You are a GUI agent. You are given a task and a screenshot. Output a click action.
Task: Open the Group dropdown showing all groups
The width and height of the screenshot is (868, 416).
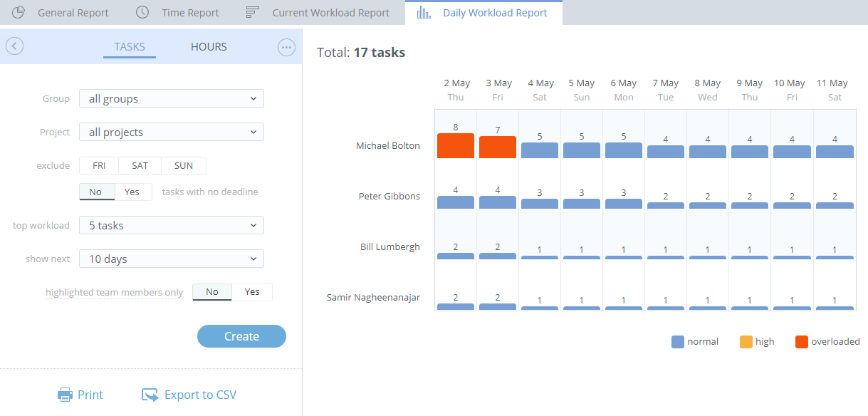click(x=171, y=99)
